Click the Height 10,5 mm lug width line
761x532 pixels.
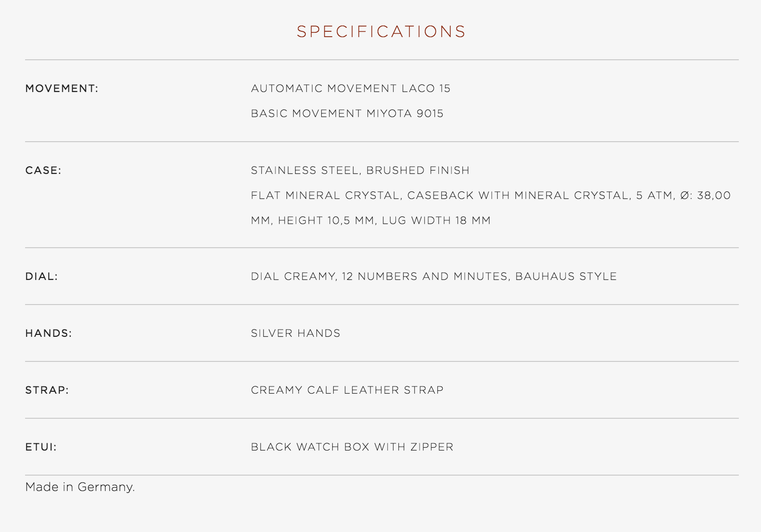pos(371,221)
